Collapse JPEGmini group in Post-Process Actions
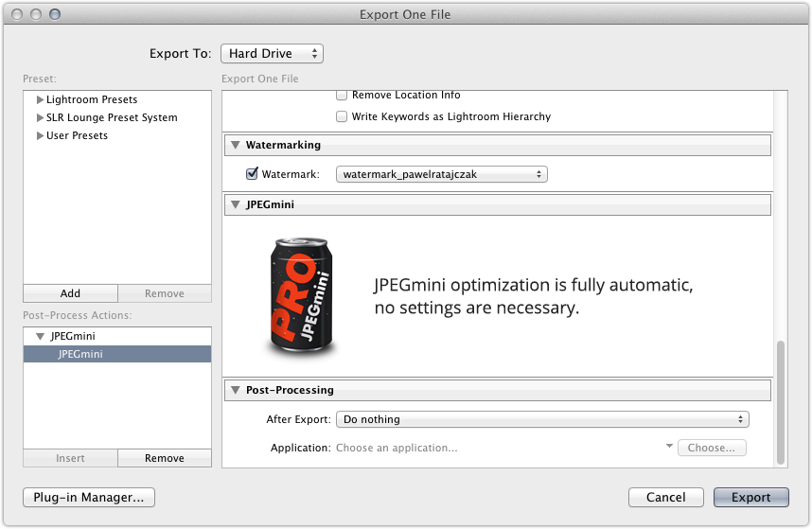Image resolution: width=812 pixels, height=529 pixels. (40, 337)
